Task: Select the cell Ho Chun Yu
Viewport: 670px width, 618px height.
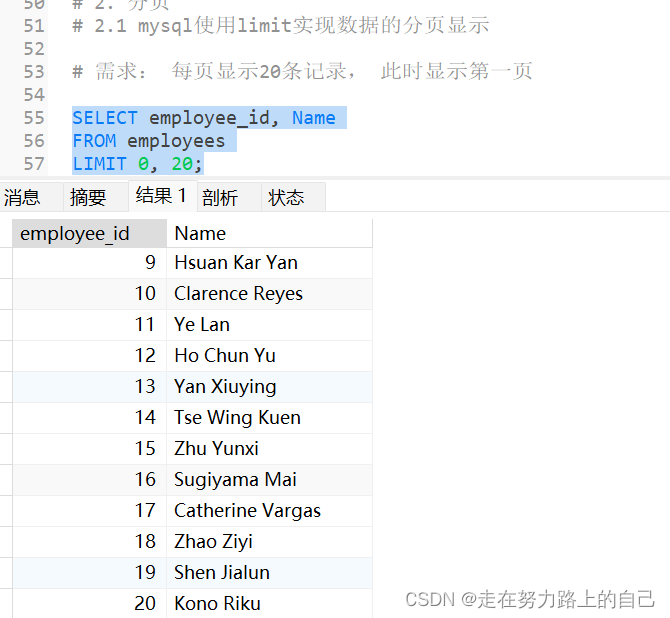Action: pyautogui.click(x=270, y=356)
